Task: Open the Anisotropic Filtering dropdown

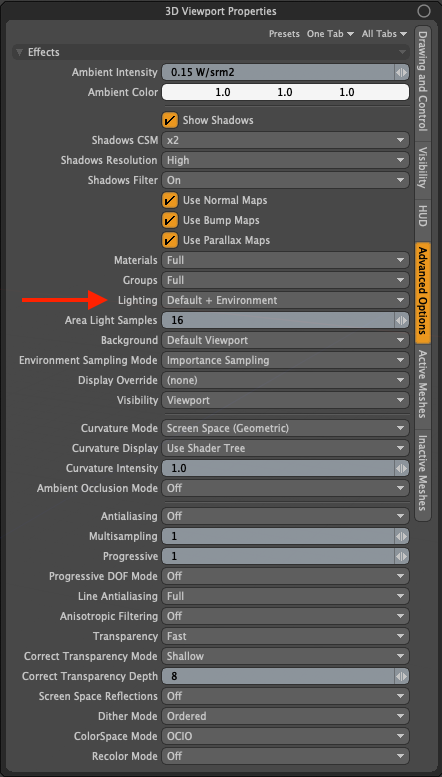Action: (285, 616)
